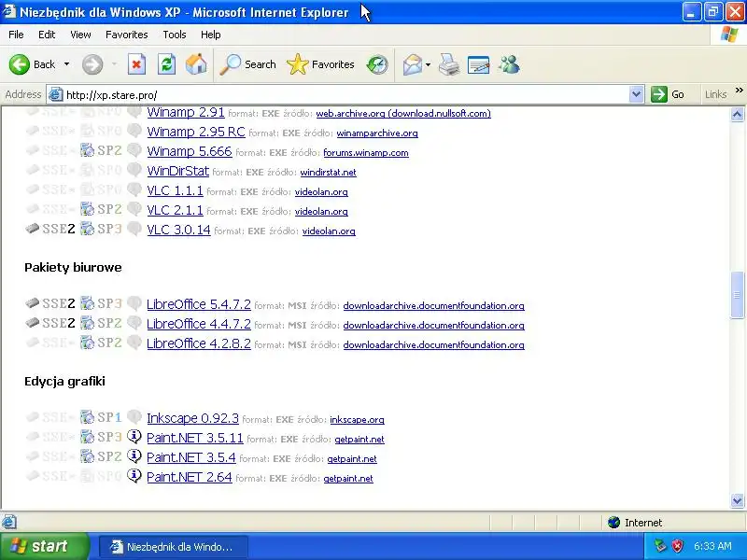The image size is (747, 560).
Task: Open the LibreOffice 4.4.7.2 link
Action: pos(199,324)
